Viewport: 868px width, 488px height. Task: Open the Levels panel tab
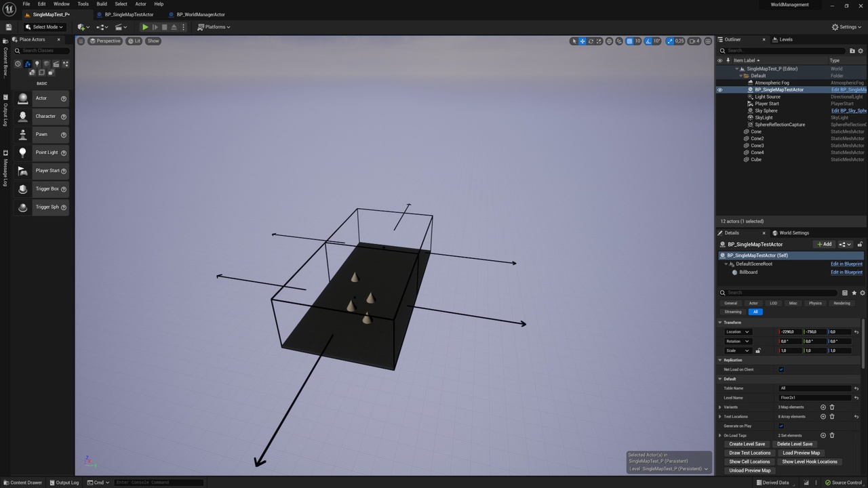785,39
